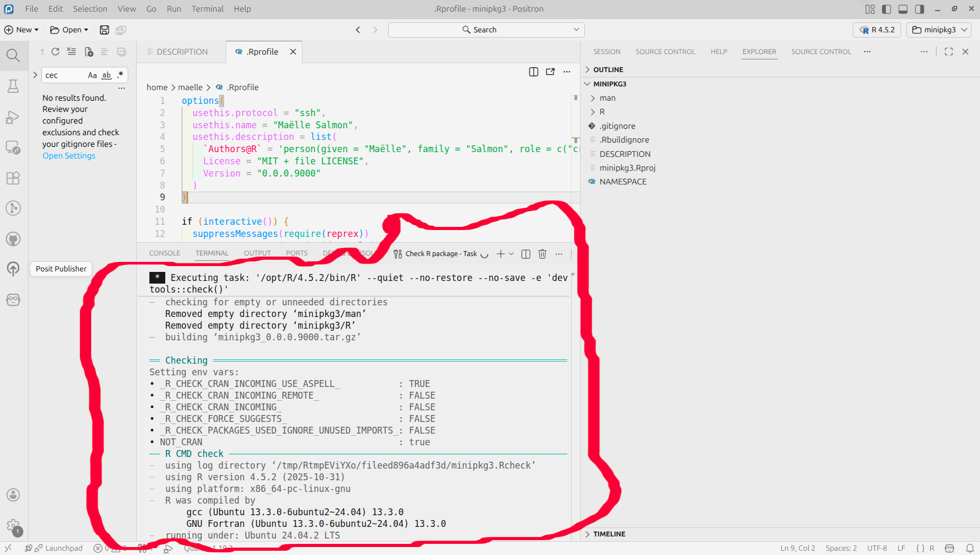Expand the man folder

608,98
